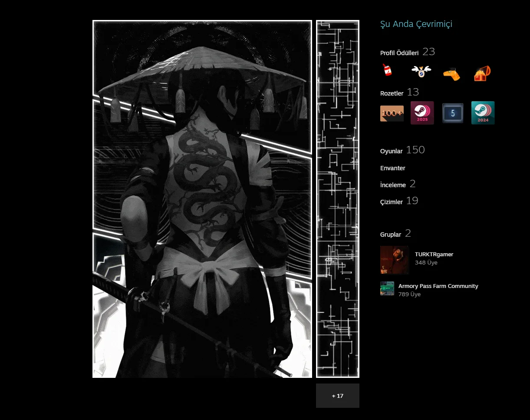Click Şu Anda Çevrimiçi status text
This screenshot has width=530, height=420.
(416, 24)
